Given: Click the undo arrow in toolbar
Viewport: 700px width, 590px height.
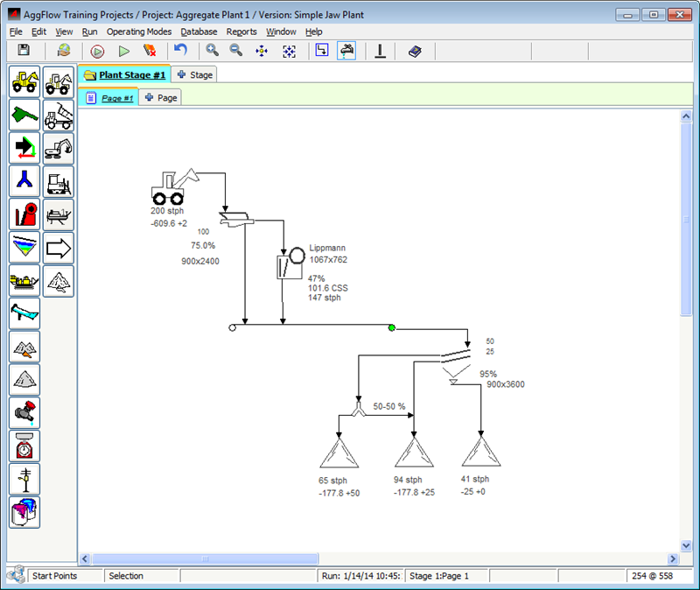Looking at the screenshot, I should tap(181, 52).
